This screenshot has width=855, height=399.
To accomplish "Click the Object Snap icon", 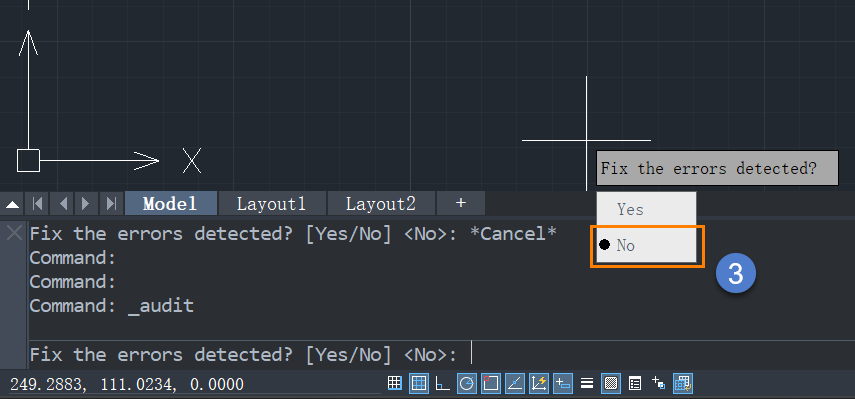I will tap(490, 384).
